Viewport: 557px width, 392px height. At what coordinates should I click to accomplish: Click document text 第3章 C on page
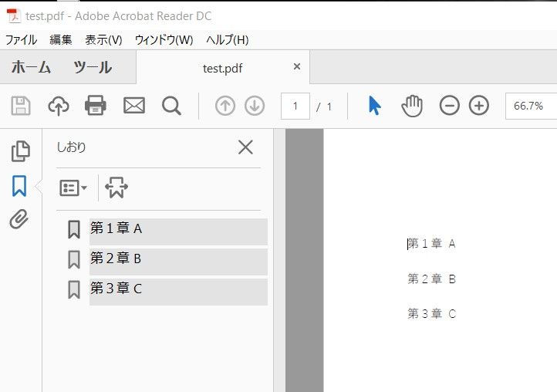tap(431, 313)
